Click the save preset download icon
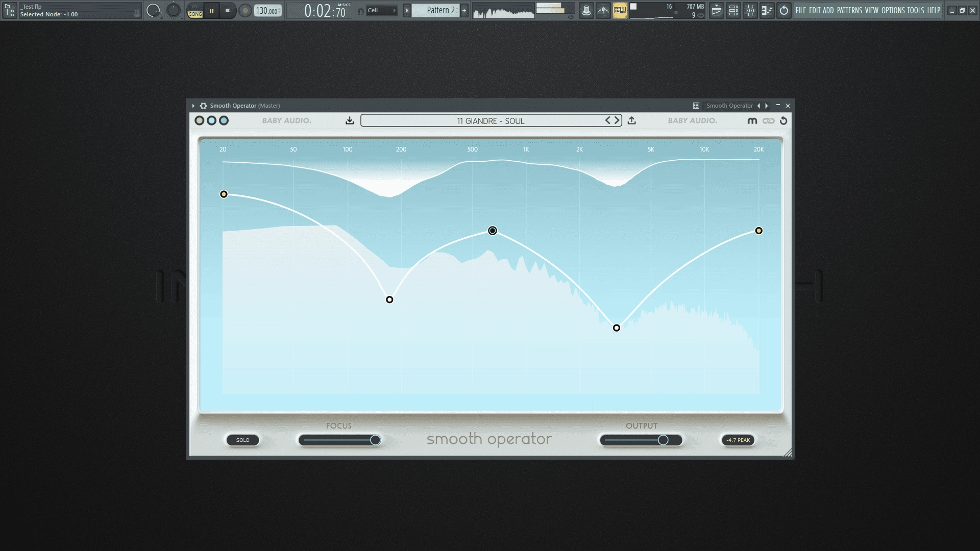980x551 pixels. (x=350, y=120)
